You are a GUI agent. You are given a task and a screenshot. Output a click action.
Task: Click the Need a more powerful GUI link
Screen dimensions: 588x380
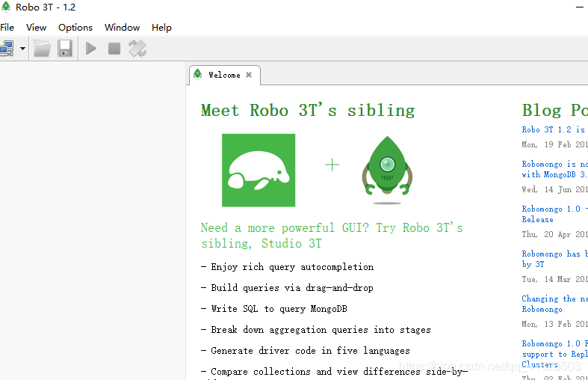point(332,236)
